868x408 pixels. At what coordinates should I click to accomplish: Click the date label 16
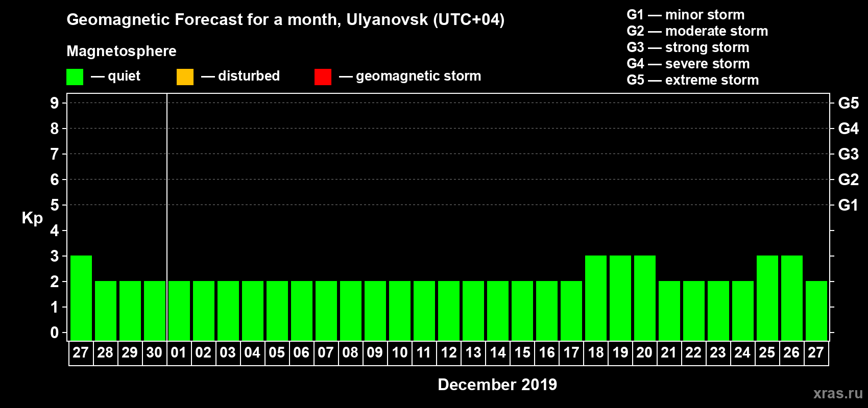click(547, 353)
